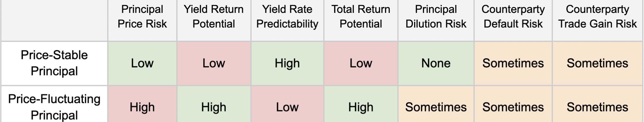Screen dimensions: 644x122
Task: Click Price-Fluctuating row's Principal Dilution Risk cell
Action: 436,107
